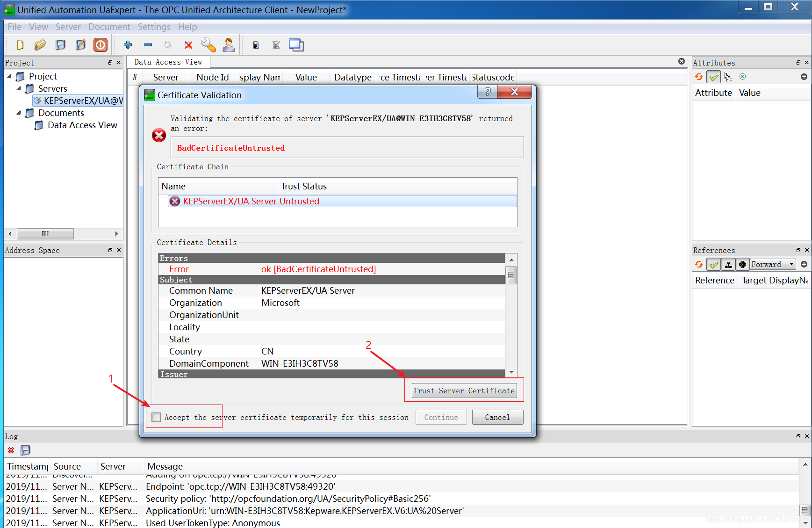Close the Data Access View tab
The image size is (812, 528).
(682, 61)
